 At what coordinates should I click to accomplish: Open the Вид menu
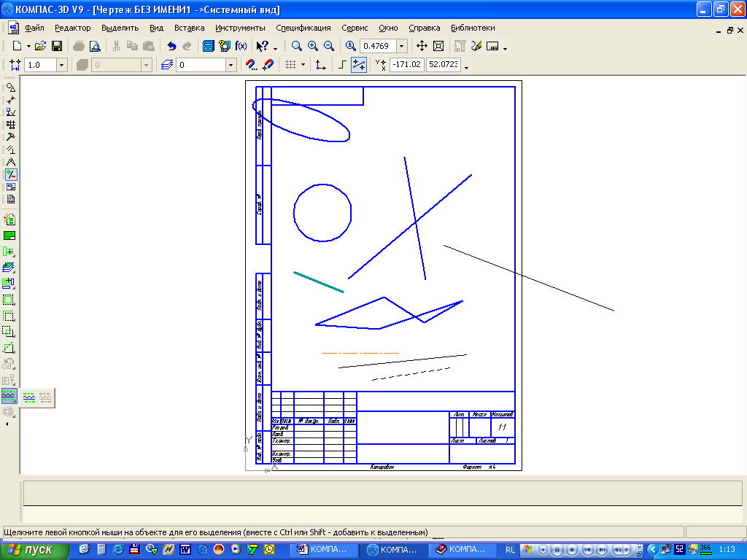tap(156, 28)
